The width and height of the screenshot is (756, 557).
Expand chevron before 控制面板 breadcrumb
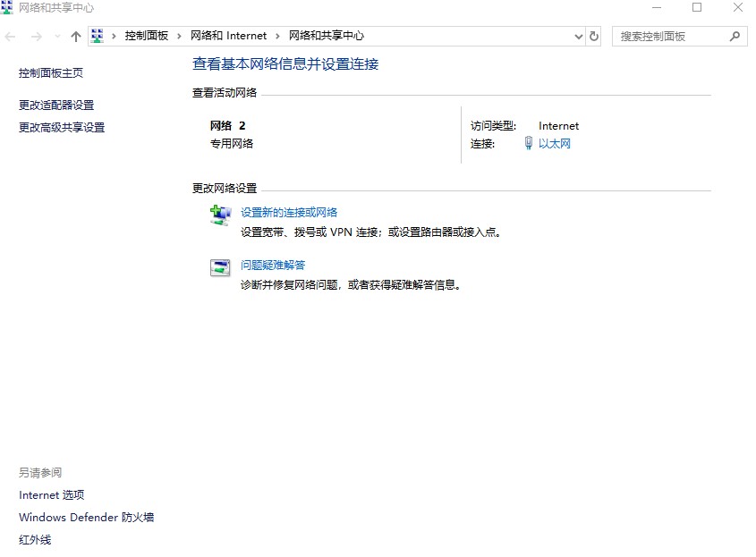coord(114,36)
